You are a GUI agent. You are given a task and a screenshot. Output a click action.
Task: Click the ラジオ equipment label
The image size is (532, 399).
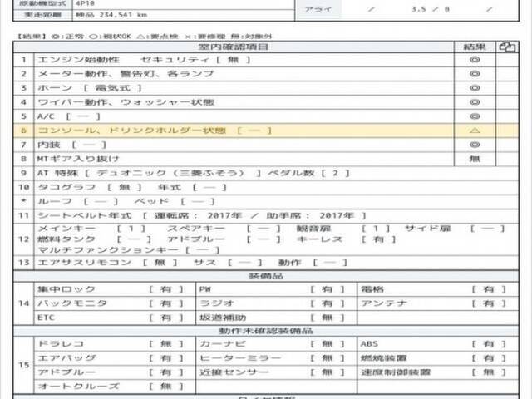tap(216, 303)
